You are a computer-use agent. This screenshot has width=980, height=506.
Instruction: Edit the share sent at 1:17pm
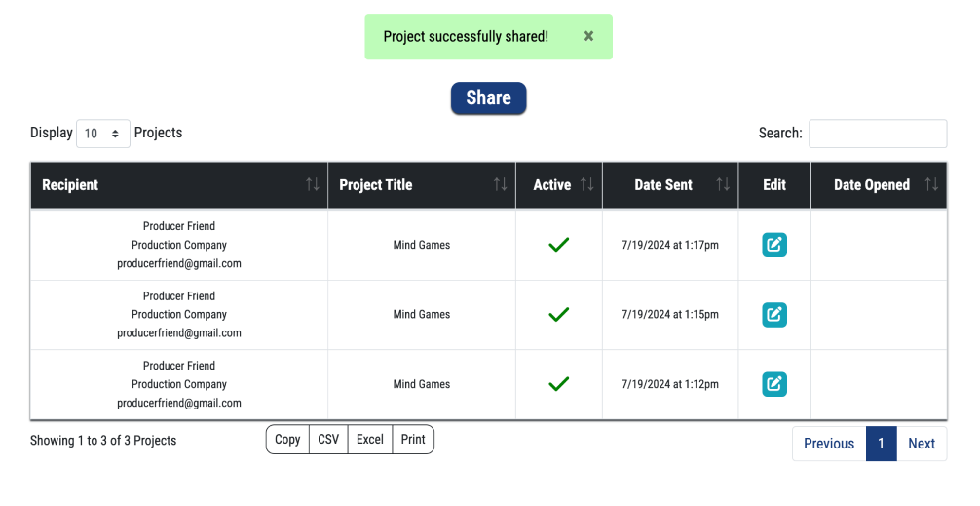click(774, 245)
